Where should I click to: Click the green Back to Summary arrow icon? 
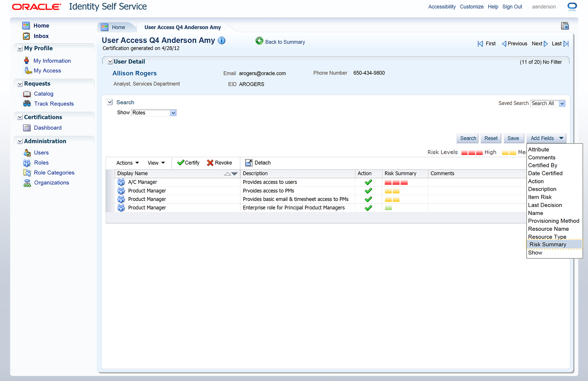[259, 41]
